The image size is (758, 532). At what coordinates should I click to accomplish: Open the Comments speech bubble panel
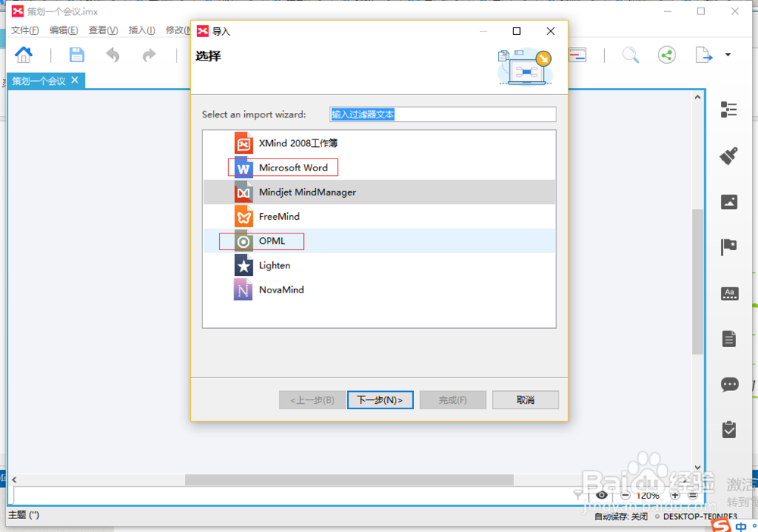[729, 385]
